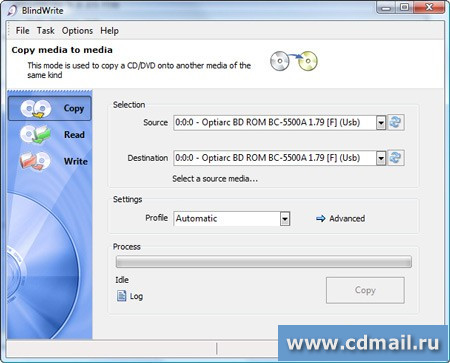Click the disc-to-disc copy illustration
450x363 pixels.
pyautogui.click(x=294, y=61)
